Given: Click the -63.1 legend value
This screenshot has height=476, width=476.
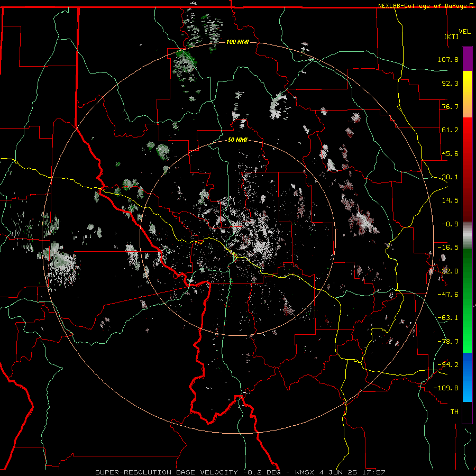Looking at the screenshot, I should (448, 318).
